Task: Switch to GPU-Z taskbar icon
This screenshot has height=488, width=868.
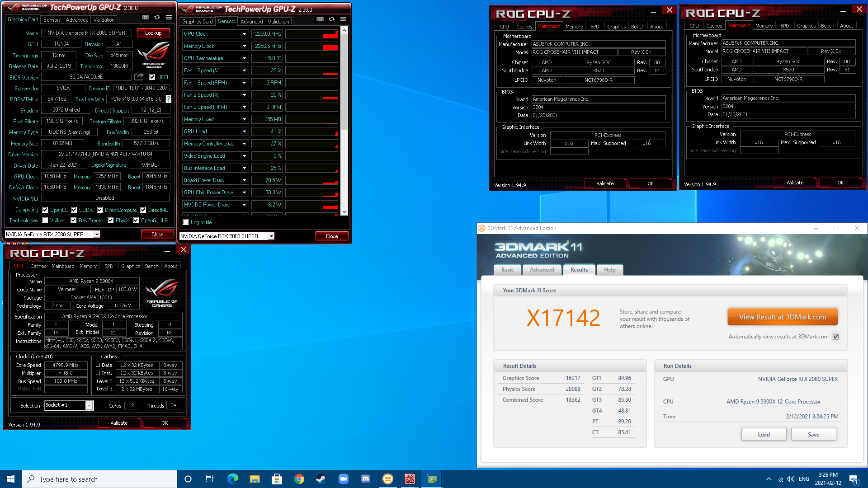Action: coord(432,479)
